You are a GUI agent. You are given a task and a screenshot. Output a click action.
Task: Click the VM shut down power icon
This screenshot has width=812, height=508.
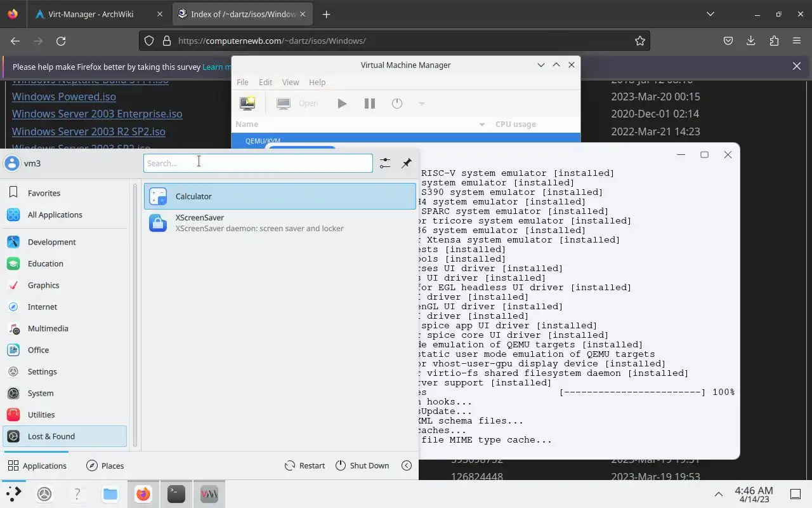[397, 104]
